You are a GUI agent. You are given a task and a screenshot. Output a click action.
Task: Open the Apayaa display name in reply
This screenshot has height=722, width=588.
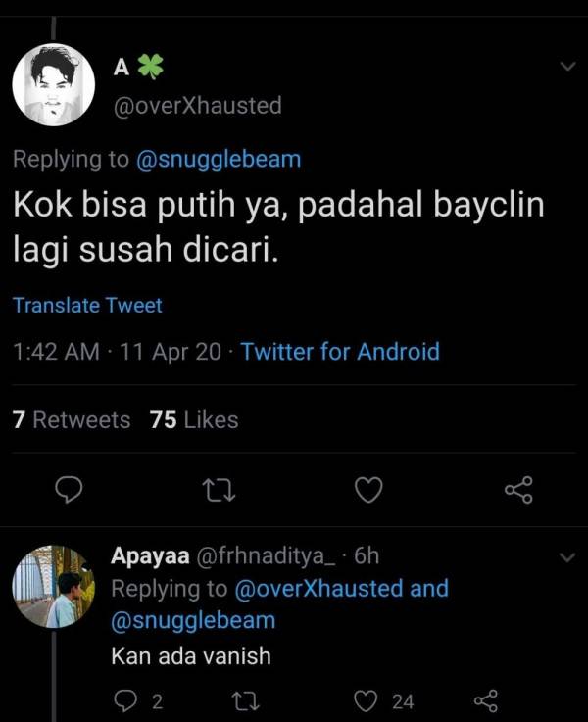click(149, 556)
